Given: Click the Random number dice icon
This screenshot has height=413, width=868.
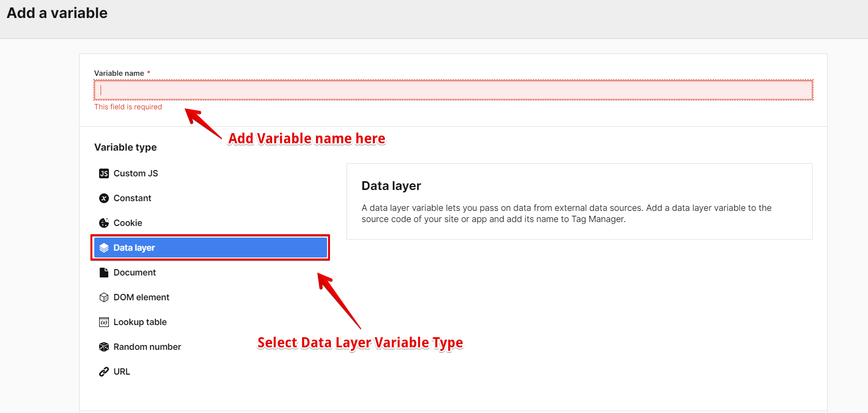Looking at the screenshot, I should tap(104, 347).
